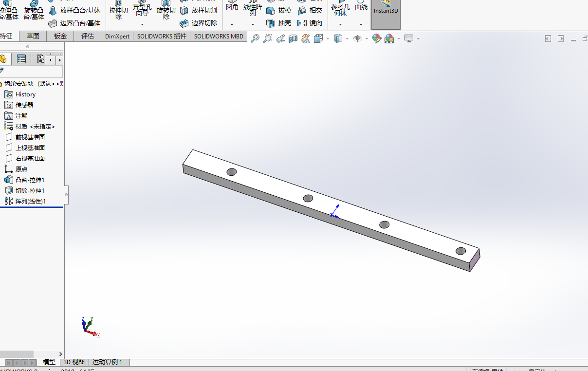Select the 相交 intersect tool
The height and width of the screenshot is (371, 588).
pyautogui.click(x=310, y=10)
